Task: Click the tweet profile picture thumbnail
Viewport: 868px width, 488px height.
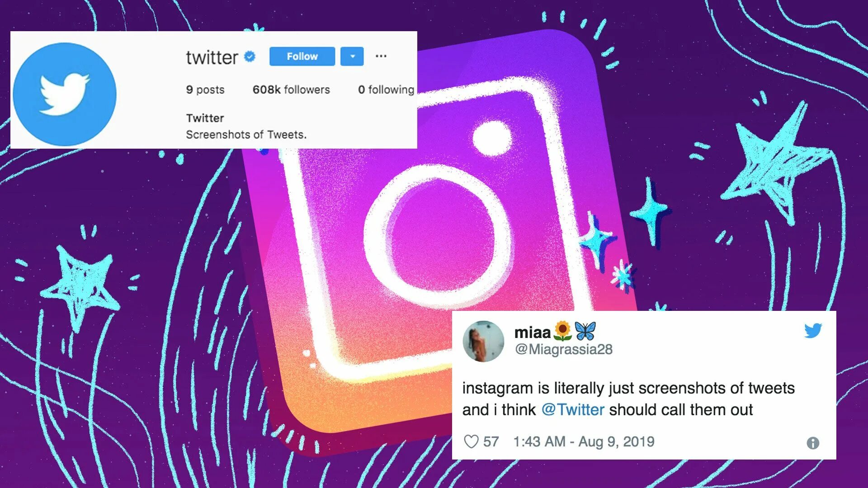Action: click(482, 342)
